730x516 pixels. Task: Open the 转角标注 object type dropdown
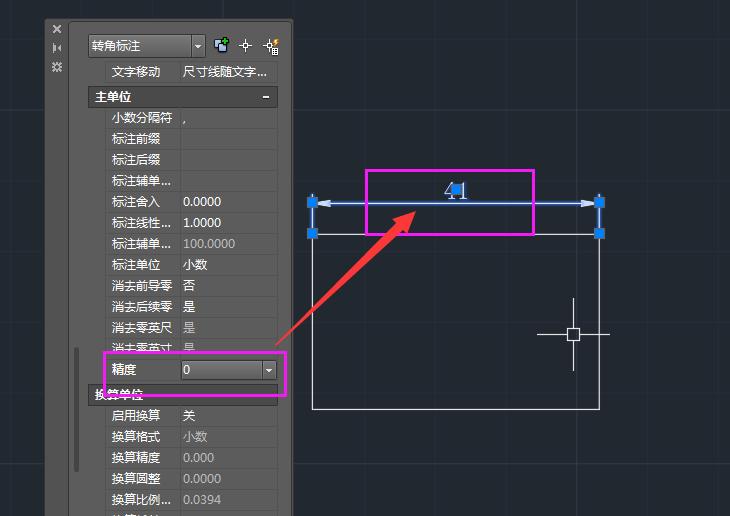[198, 46]
